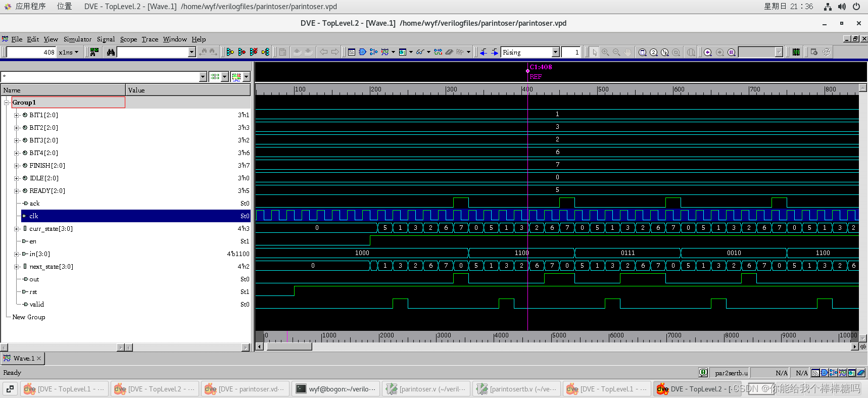868x398 pixels.
Task: Click the edge count field showing 1
Action: pos(570,52)
